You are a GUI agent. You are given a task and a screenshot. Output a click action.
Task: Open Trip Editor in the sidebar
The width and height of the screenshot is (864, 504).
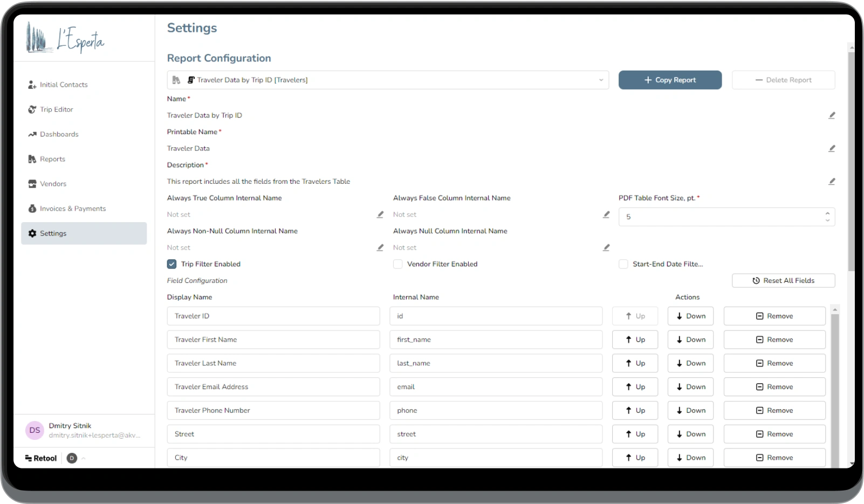[x=56, y=109]
